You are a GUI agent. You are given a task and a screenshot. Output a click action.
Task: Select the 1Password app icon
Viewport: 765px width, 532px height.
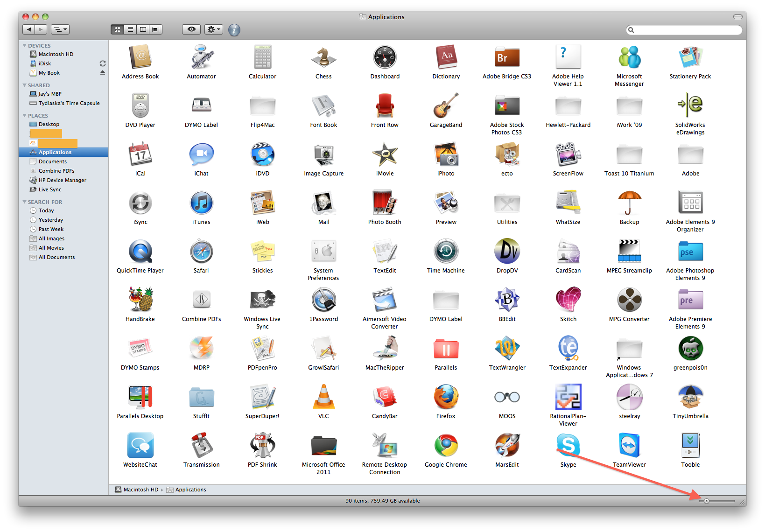pyautogui.click(x=323, y=300)
